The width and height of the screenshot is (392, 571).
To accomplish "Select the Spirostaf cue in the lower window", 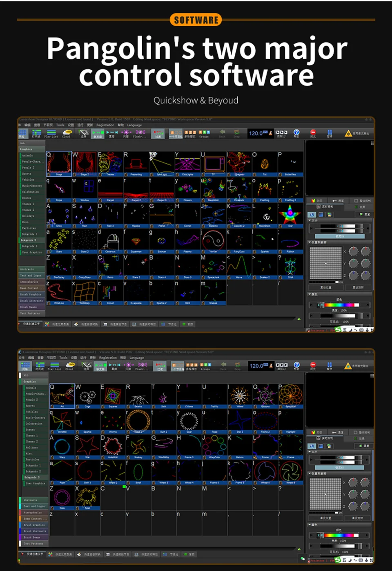I will (x=290, y=396).
